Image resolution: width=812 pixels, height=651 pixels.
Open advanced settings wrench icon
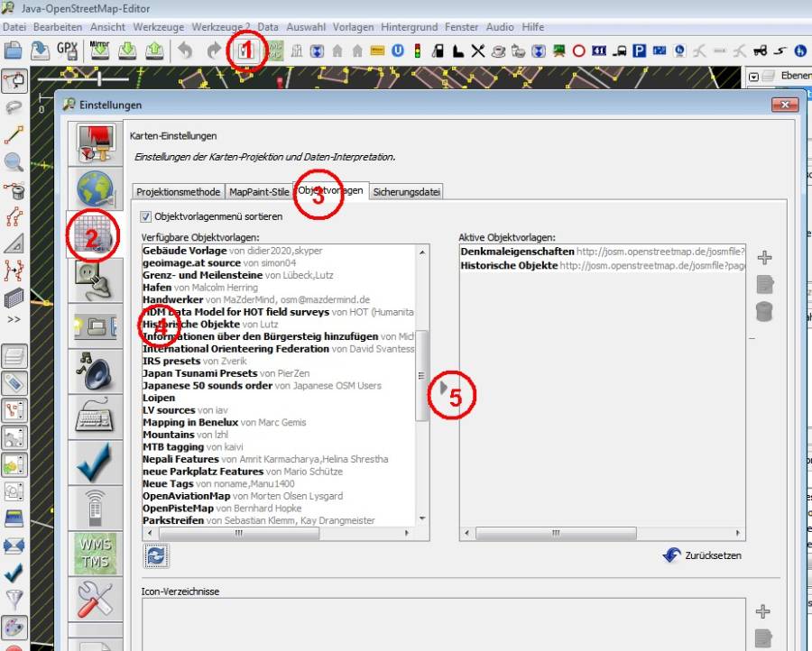tap(94, 599)
